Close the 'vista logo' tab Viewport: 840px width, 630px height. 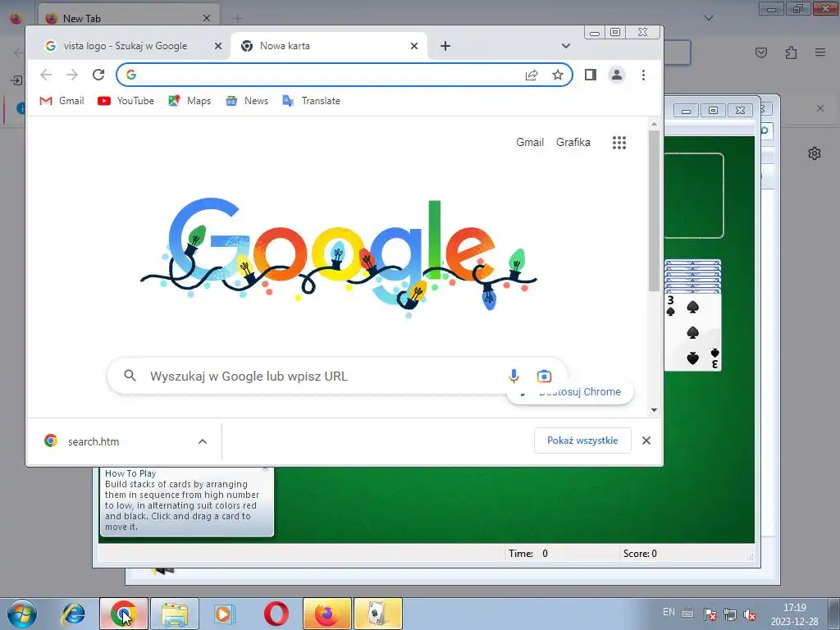(x=218, y=46)
